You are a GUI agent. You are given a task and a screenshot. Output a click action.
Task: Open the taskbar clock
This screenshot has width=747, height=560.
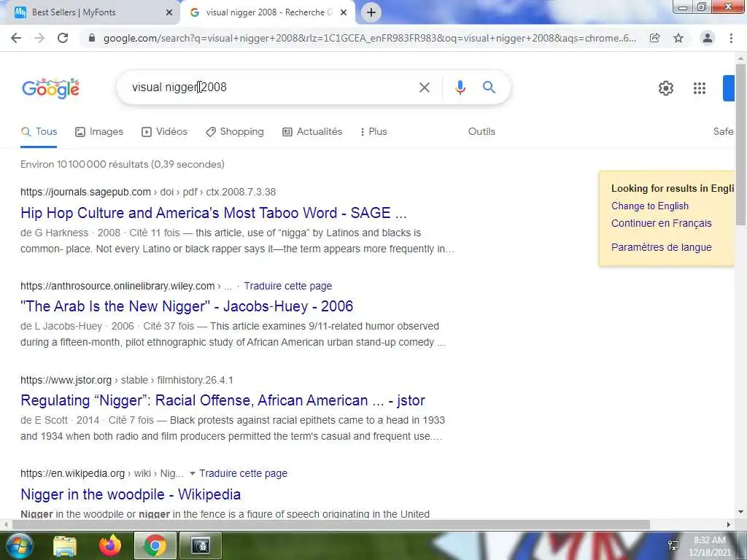coord(710,546)
